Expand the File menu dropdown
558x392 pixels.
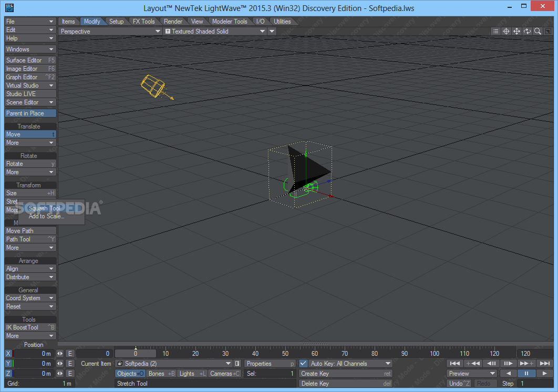pyautogui.click(x=30, y=22)
